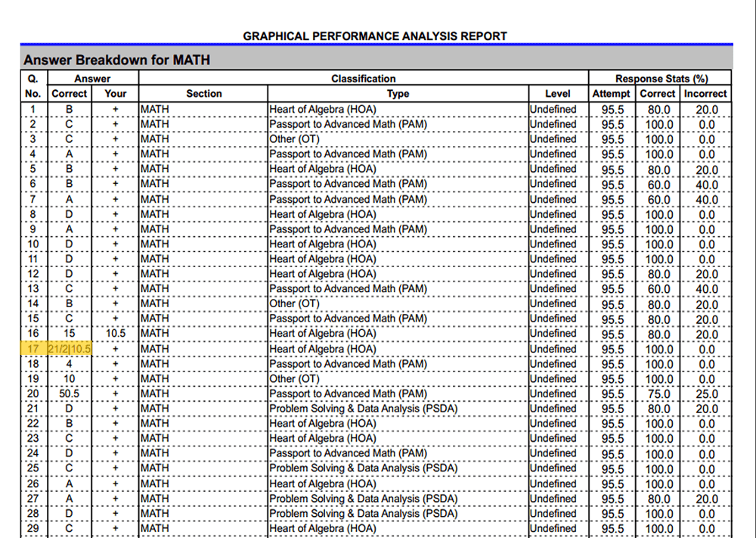Click the "Level" column header

pyautogui.click(x=558, y=94)
